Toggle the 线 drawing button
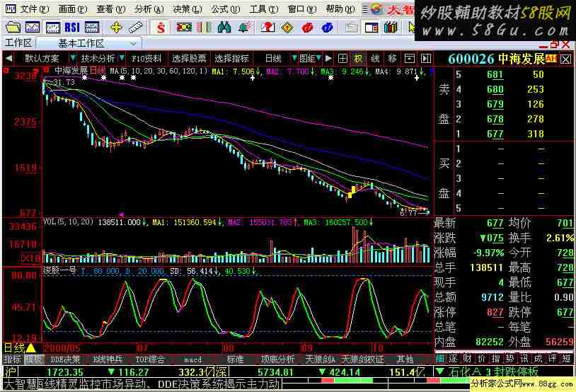This screenshot has height=392, width=576. [x=375, y=58]
